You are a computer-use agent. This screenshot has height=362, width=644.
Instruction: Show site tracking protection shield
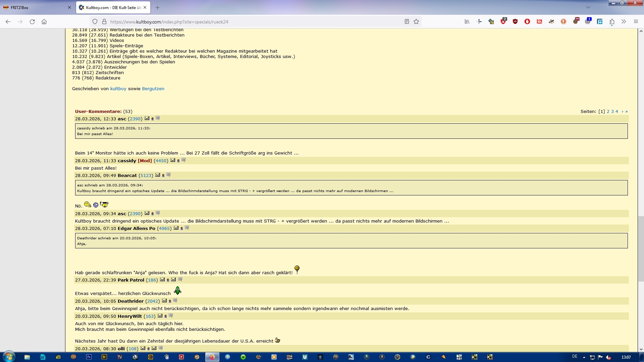pos(95,21)
